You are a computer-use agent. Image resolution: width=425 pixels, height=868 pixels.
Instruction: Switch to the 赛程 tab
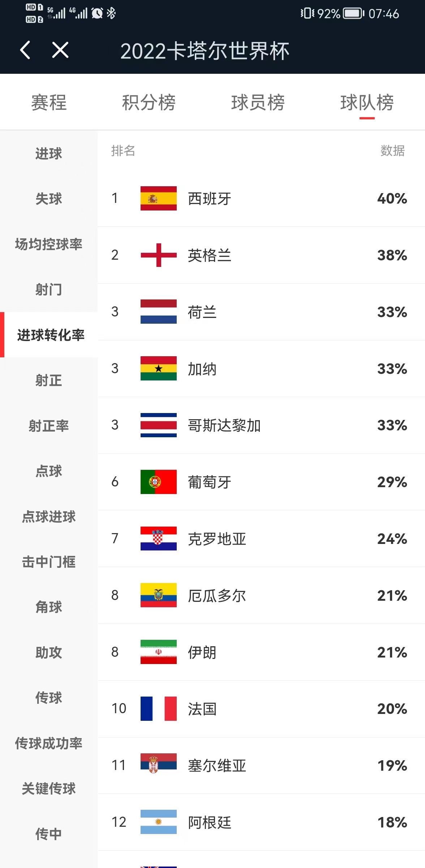pos(48,103)
